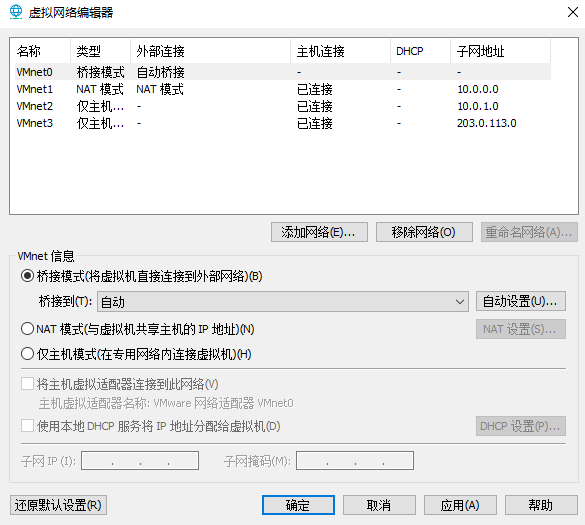Click subnet address 10.0.1.0
The width and height of the screenshot is (585, 525).
pos(478,106)
